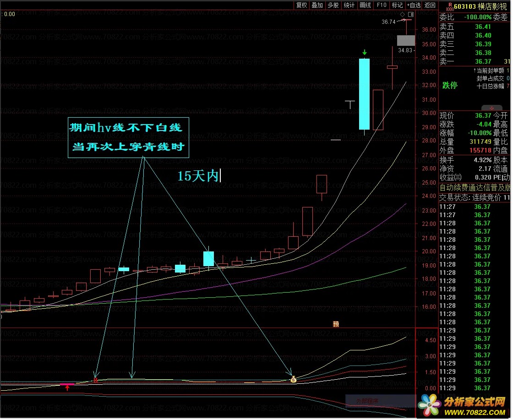Click the 交易状态 连续竞价 status line
Screen dimensions: 513x420
[475, 197]
